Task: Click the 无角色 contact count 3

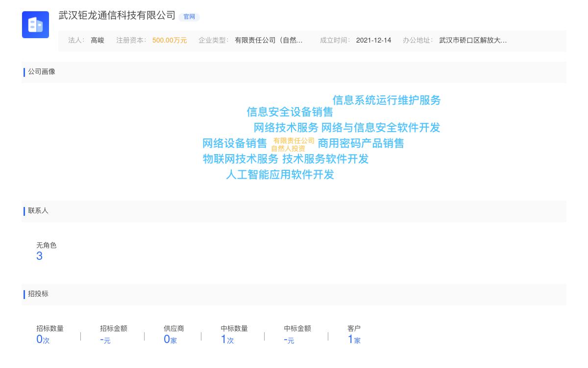Action: pos(40,256)
